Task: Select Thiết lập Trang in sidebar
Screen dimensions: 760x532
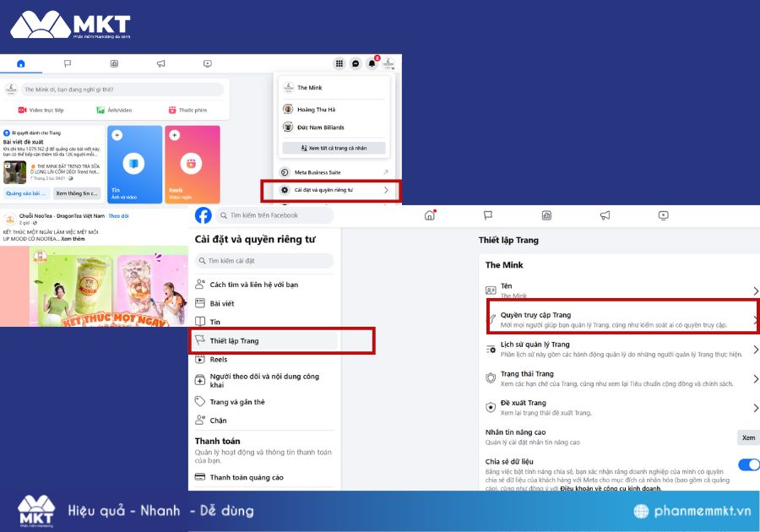Action: [x=264, y=340]
